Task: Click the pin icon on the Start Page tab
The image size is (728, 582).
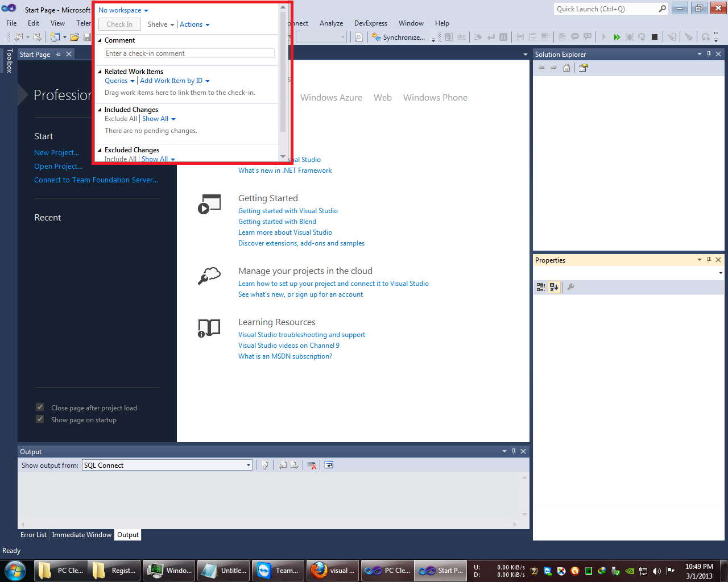Action: 59,54
